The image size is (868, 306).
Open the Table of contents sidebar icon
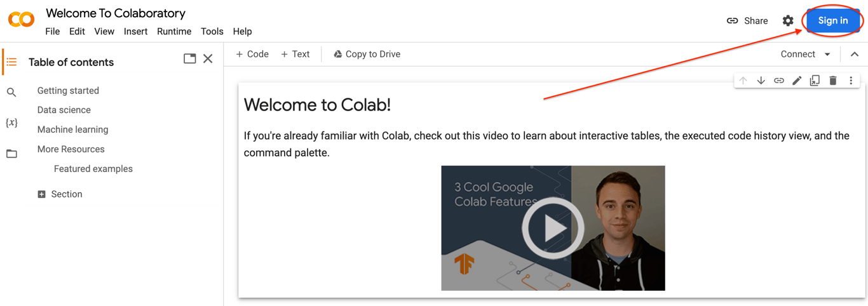coord(11,62)
